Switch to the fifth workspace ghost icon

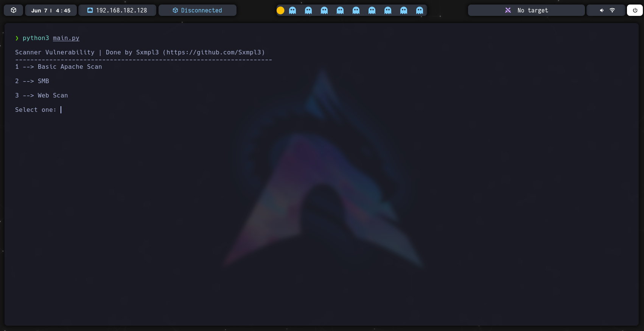340,10
